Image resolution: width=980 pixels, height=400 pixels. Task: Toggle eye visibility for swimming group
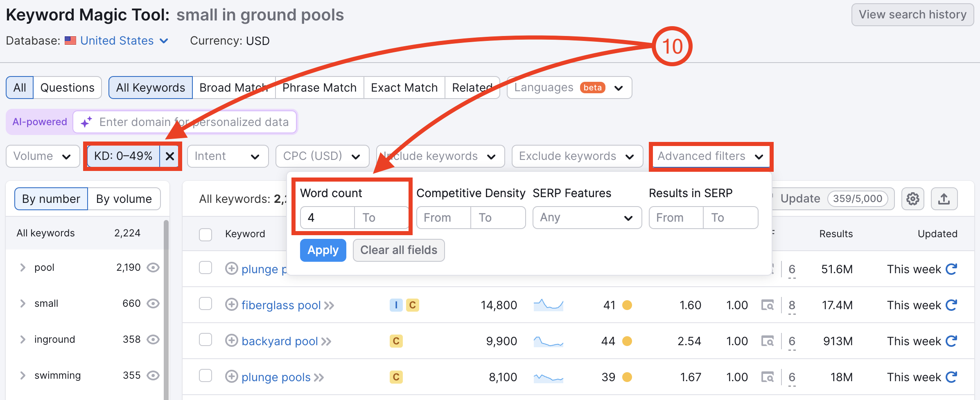153,375
